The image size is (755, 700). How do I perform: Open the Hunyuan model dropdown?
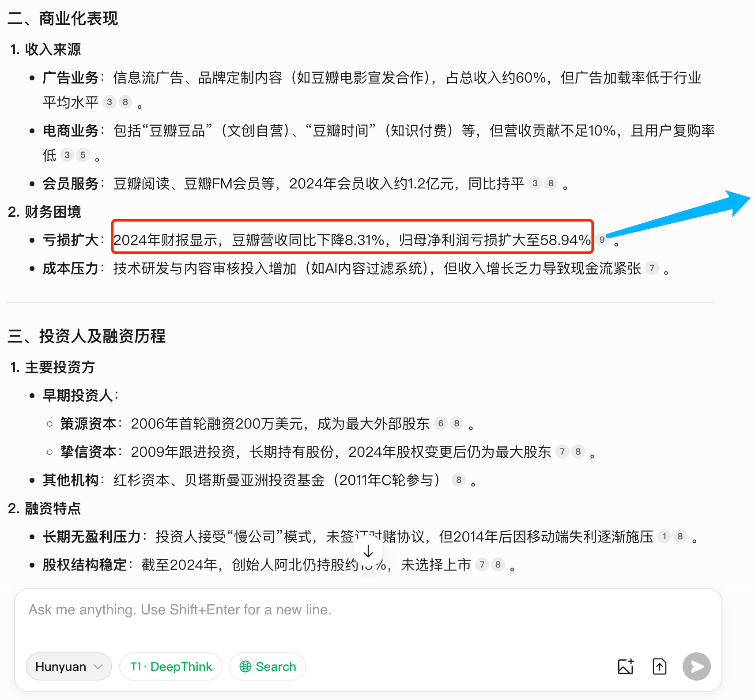pyautogui.click(x=68, y=666)
